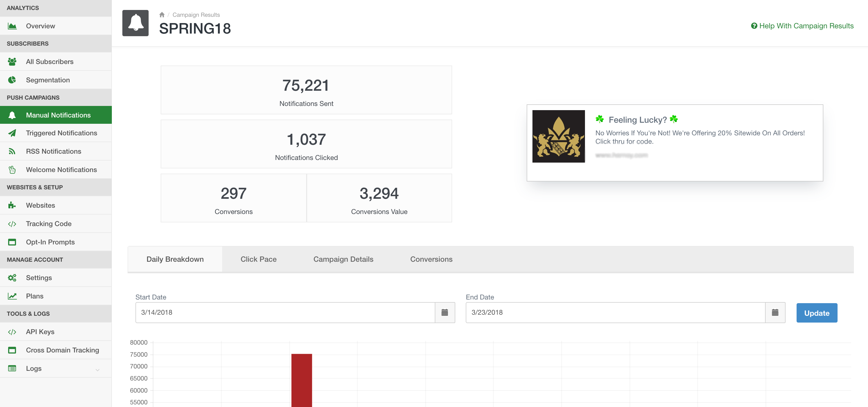The height and width of the screenshot is (407, 868).
Task: Click the Logs list icon
Action: pos(12,368)
